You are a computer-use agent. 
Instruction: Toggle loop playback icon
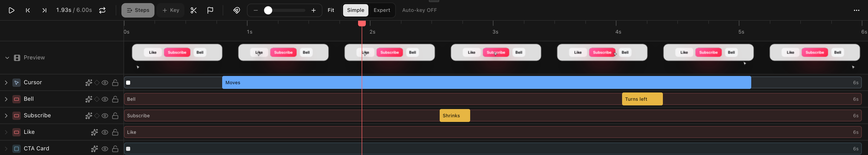pyautogui.click(x=102, y=10)
